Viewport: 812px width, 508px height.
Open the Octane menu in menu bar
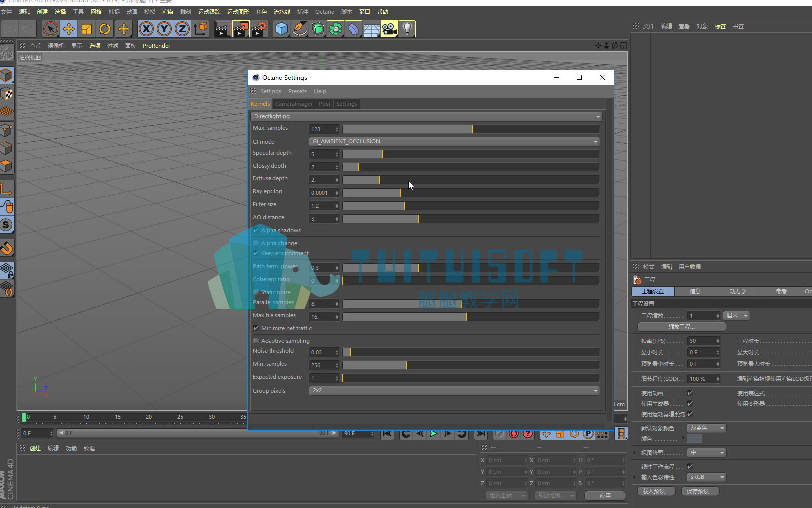pos(325,12)
